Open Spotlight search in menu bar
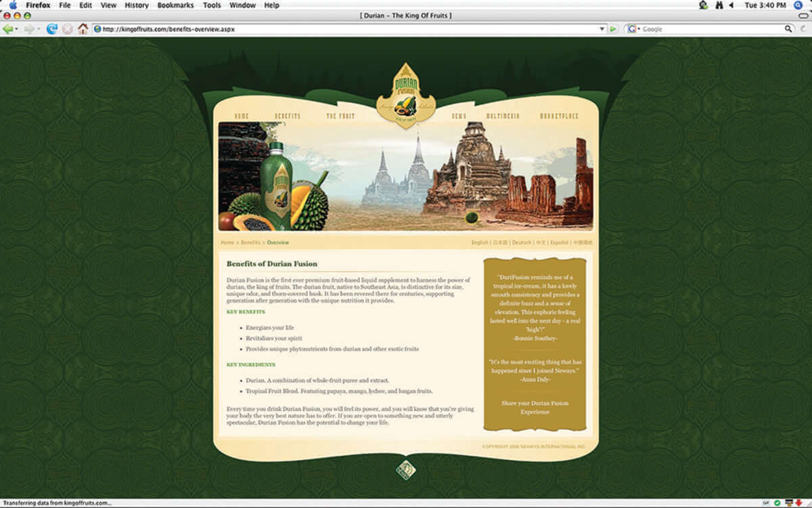Image resolution: width=812 pixels, height=508 pixels. pos(798,5)
